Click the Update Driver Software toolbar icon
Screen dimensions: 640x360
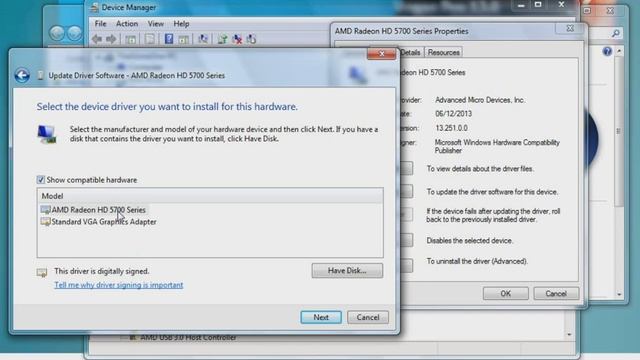click(222, 39)
